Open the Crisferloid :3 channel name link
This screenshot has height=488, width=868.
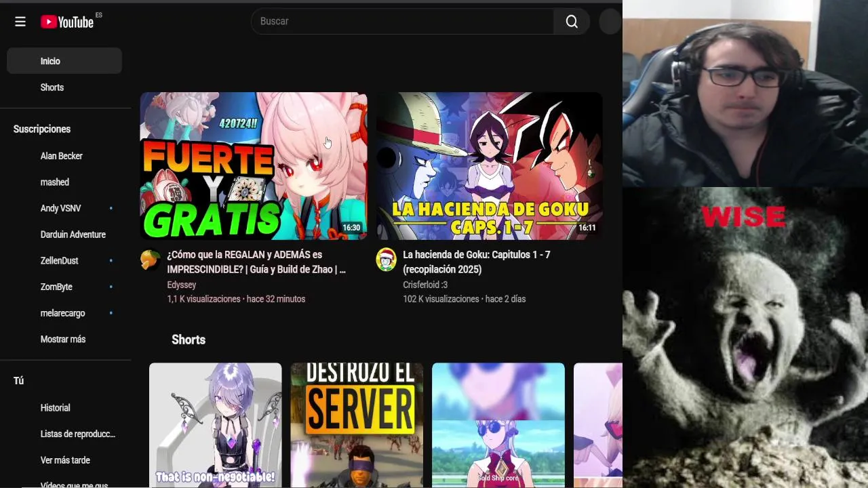coord(425,285)
